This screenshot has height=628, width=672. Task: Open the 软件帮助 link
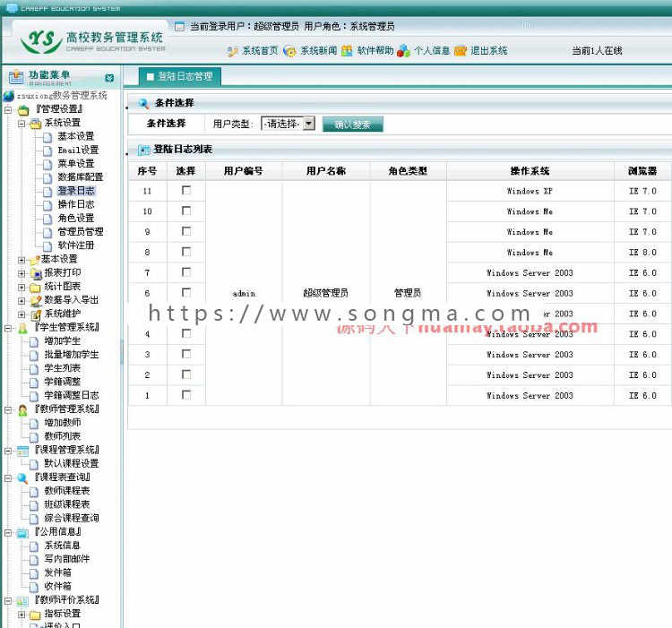375,51
